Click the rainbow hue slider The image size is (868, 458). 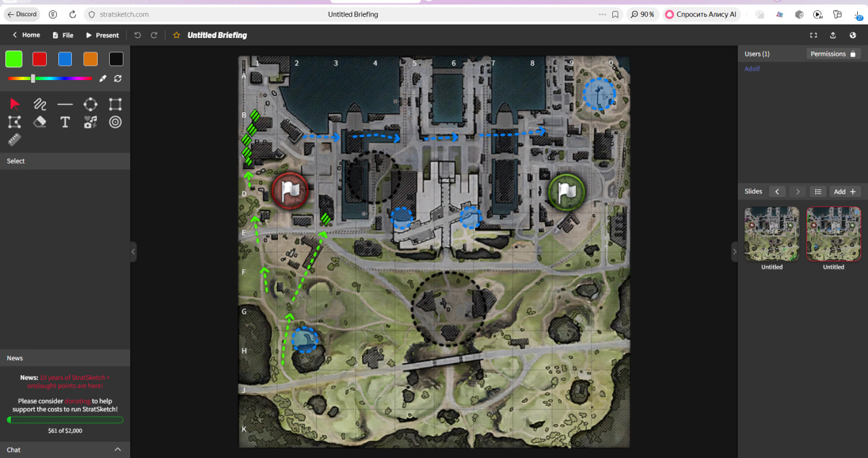click(x=50, y=79)
